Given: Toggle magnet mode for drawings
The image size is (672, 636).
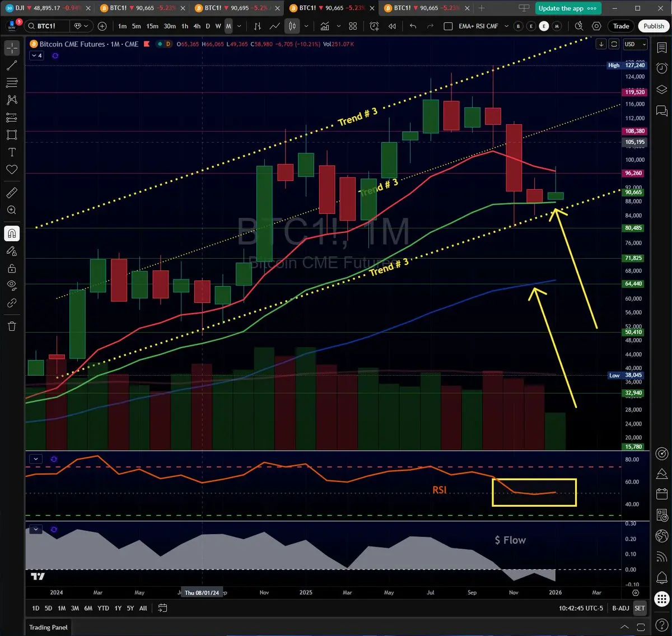Looking at the screenshot, I should point(12,233).
